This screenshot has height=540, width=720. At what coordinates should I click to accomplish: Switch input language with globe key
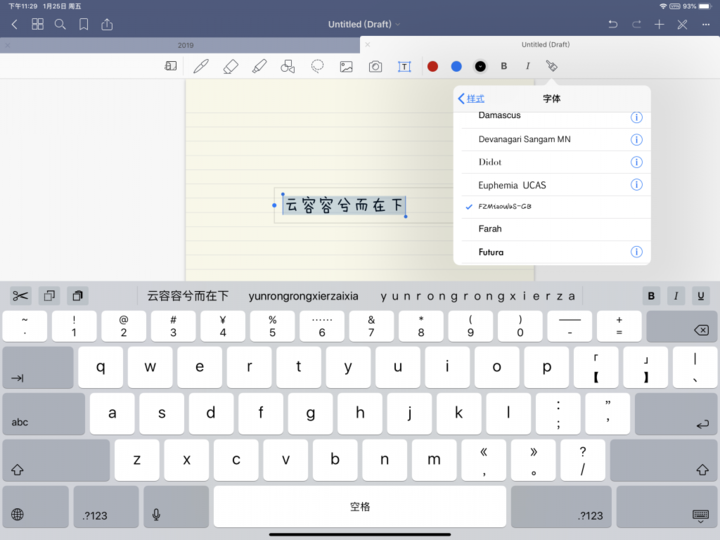point(35,506)
